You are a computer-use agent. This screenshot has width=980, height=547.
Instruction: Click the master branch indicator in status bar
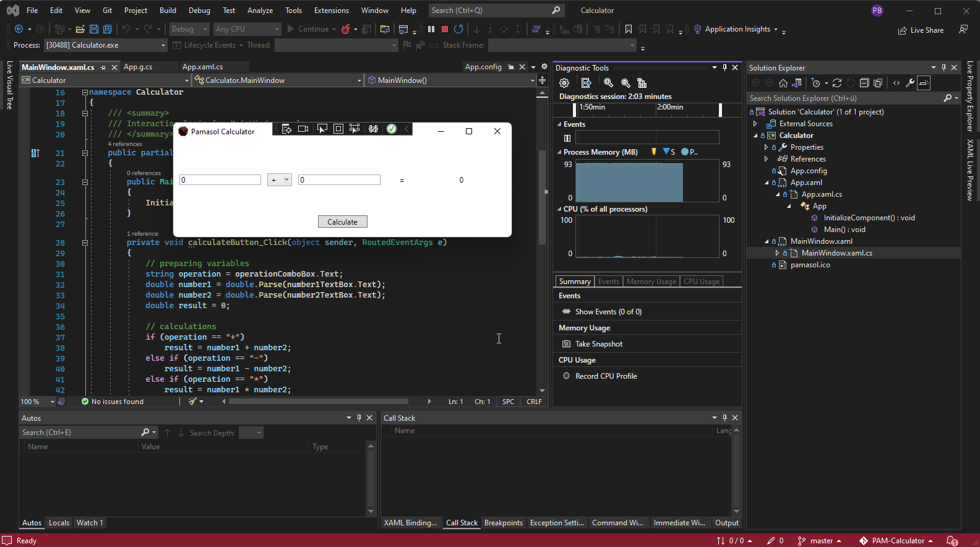[x=819, y=541]
